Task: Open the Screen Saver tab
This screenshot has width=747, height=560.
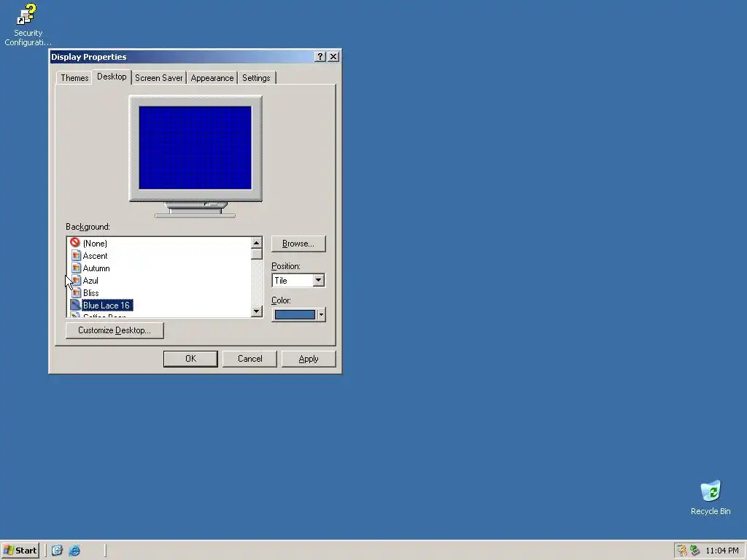Action: pos(158,77)
